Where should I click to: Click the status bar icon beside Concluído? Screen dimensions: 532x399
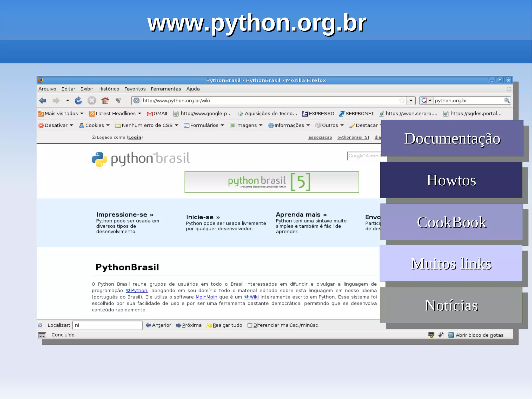pos(42,335)
